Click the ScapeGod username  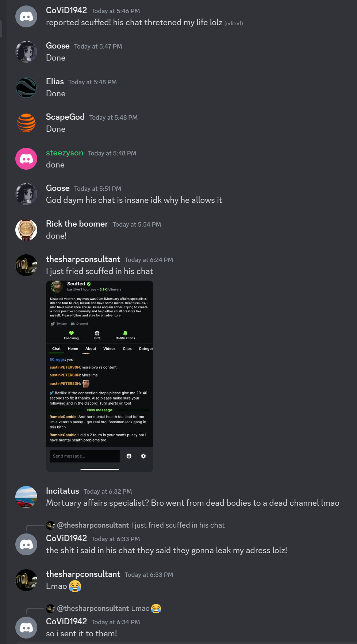click(65, 117)
